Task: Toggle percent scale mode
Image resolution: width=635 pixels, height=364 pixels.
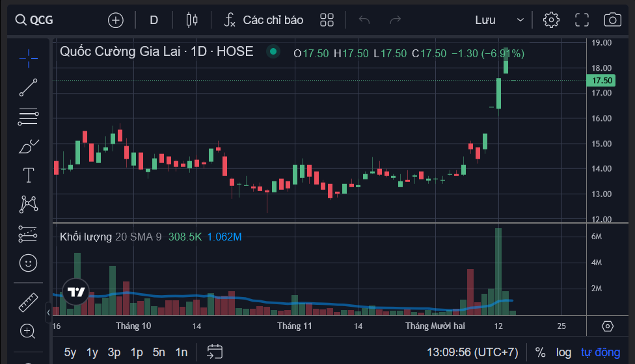Action: pyautogui.click(x=540, y=352)
